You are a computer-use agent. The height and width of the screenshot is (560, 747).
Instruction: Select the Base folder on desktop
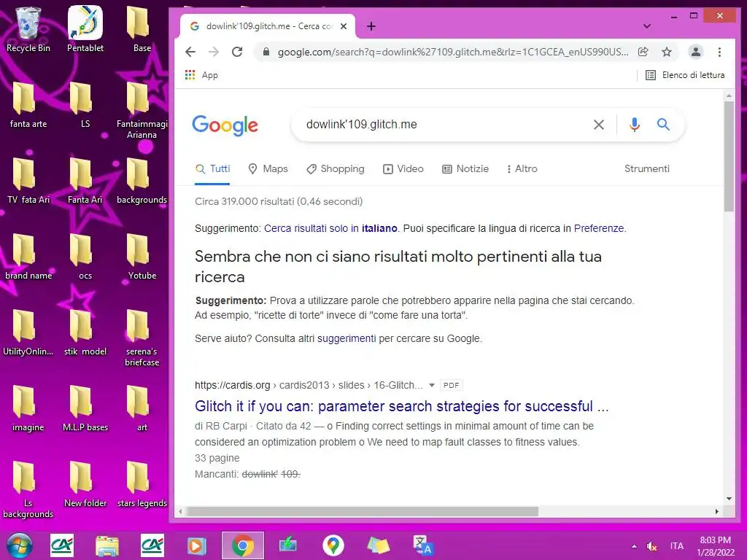142,29
